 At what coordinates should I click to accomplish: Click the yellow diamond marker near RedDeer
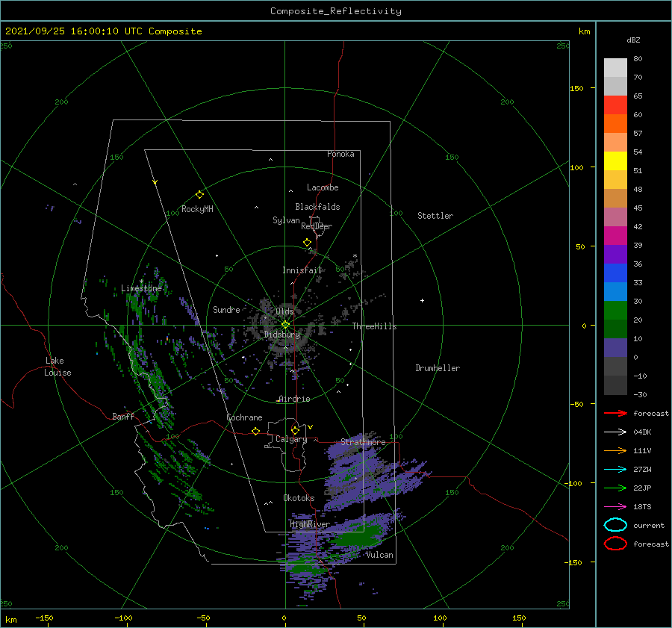pos(308,242)
